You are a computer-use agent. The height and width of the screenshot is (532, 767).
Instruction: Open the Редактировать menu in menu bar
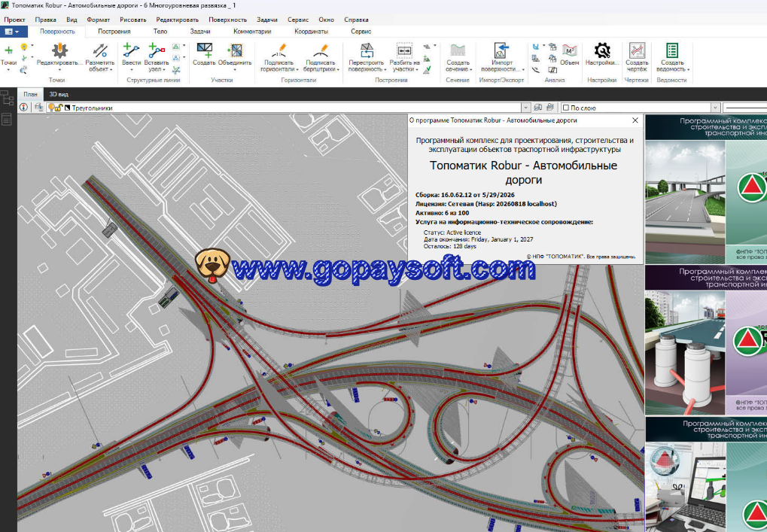point(177,20)
